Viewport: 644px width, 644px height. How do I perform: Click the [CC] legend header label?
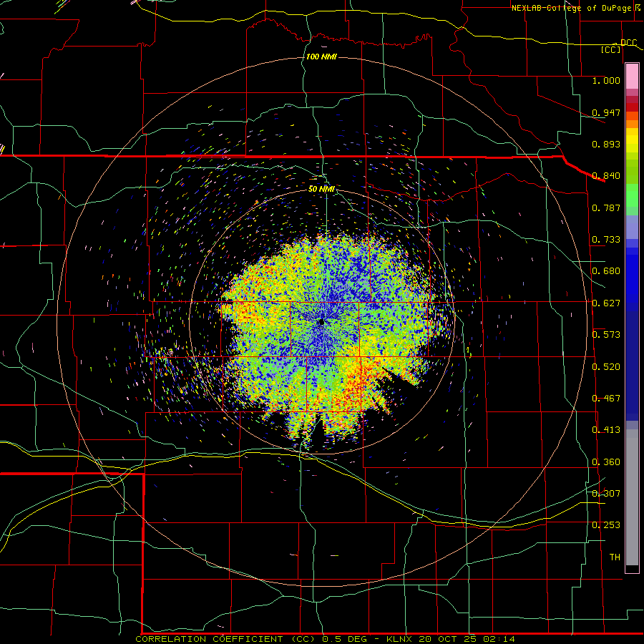point(611,49)
